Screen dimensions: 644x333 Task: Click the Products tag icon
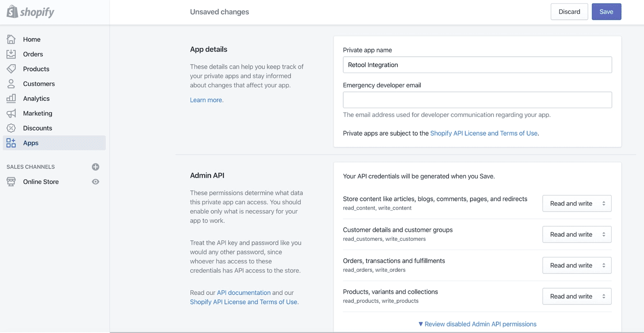(11, 69)
